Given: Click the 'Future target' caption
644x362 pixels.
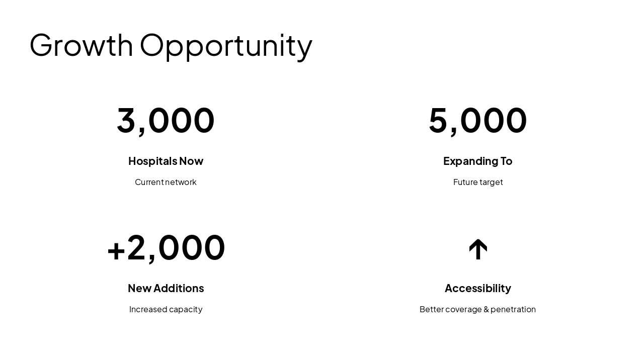Looking at the screenshot, I should [478, 182].
